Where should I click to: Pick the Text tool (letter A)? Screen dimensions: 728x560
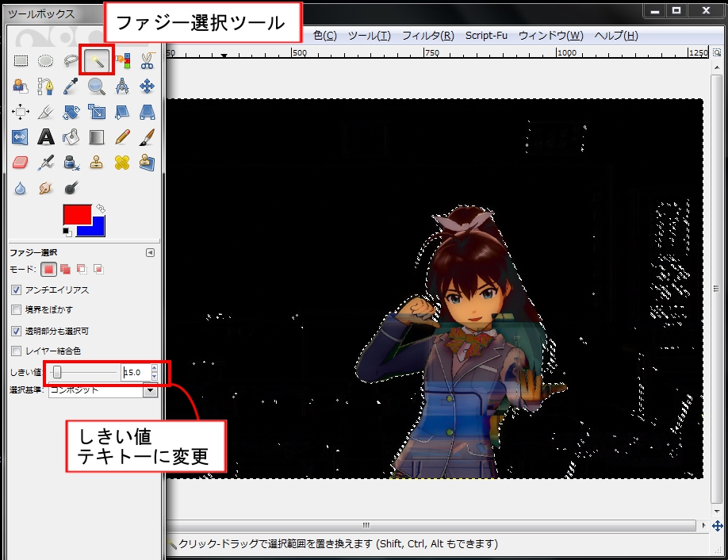[x=46, y=137]
